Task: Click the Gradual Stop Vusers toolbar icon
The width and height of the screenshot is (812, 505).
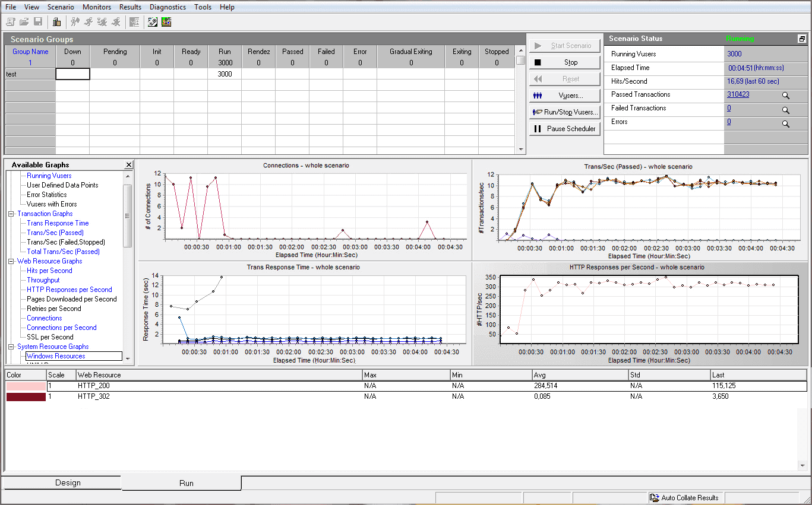Action: [x=102, y=22]
